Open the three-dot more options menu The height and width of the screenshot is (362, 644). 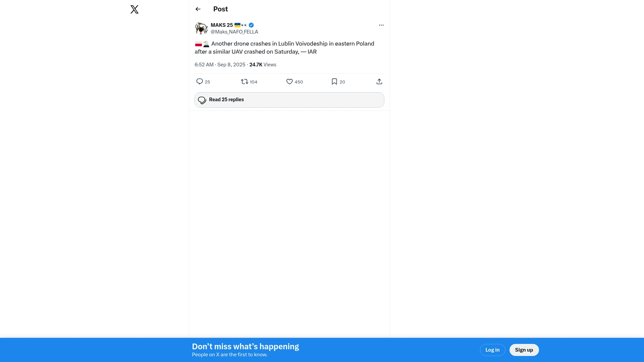click(x=381, y=25)
